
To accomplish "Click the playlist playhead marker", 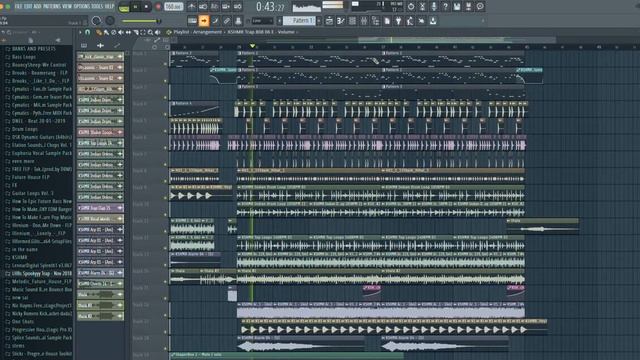I will pyautogui.click(x=252, y=46).
